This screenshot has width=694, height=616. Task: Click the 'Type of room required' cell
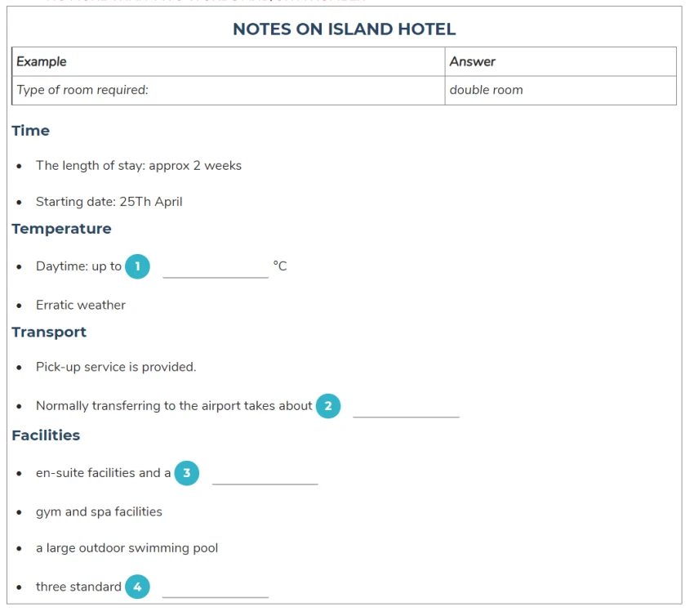pyautogui.click(x=229, y=91)
